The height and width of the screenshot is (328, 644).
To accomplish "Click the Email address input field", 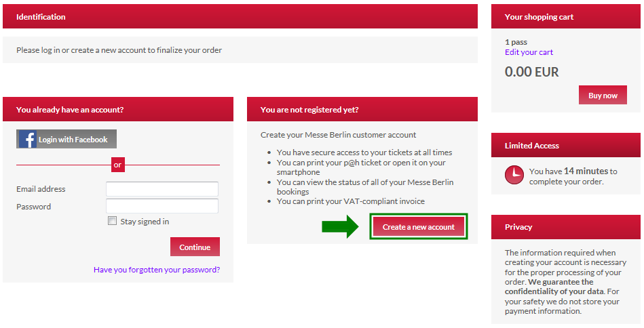I will [162, 189].
